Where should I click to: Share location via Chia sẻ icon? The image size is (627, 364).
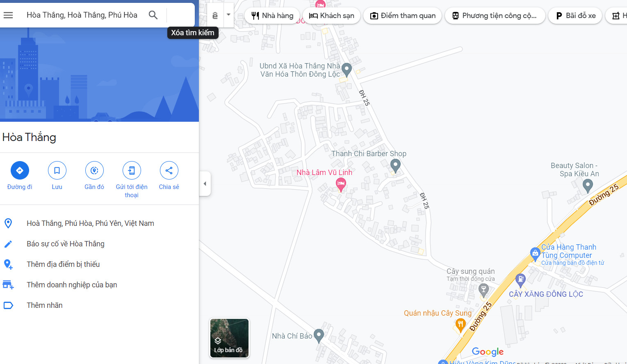(x=169, y=171)
